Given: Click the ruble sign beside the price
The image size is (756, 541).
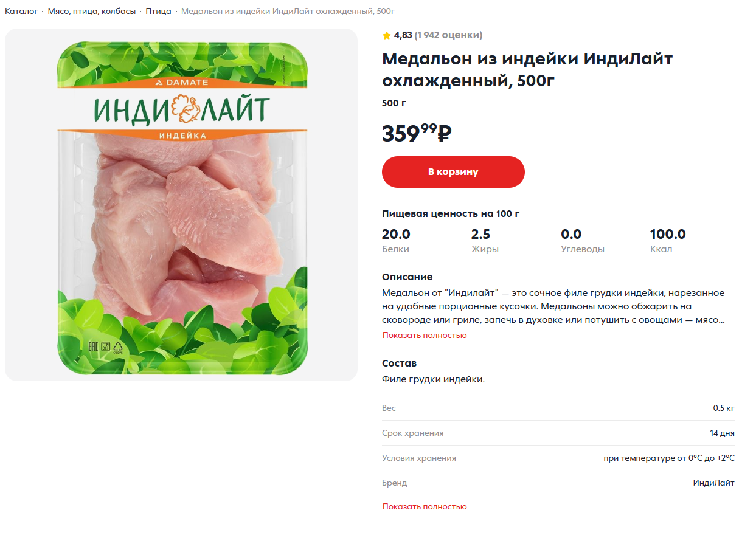Looking at the screenshot, I should [445, 134].
